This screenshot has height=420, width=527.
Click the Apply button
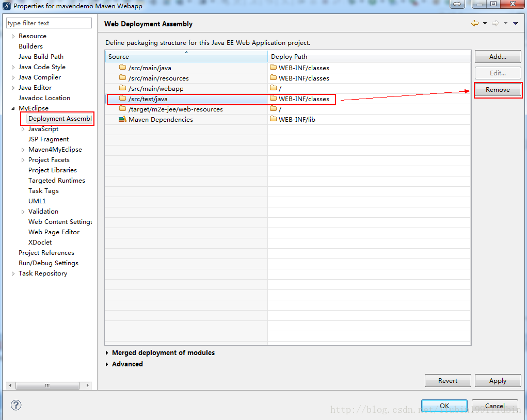pos(498,381)
